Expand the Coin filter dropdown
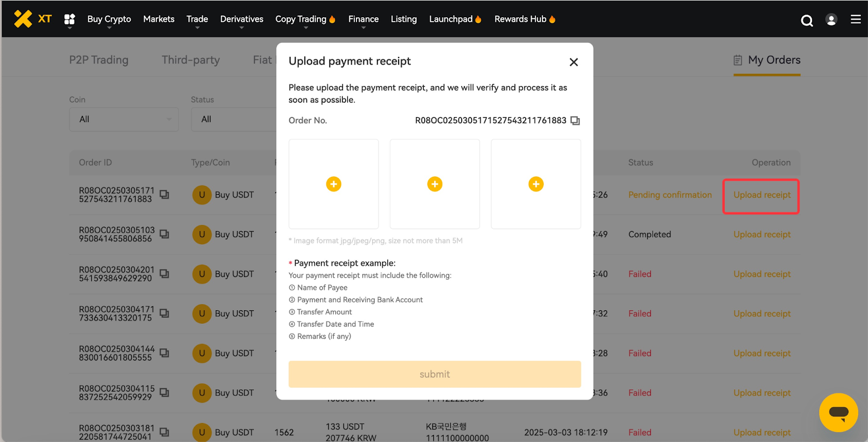The height and width of the screenshot is (442, 868). pyautogui.click(x=124, y=119)
